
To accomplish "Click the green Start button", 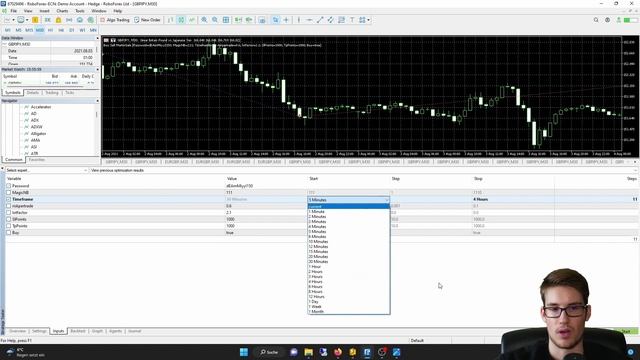I will pyautogui.click(x=625, y=331).
